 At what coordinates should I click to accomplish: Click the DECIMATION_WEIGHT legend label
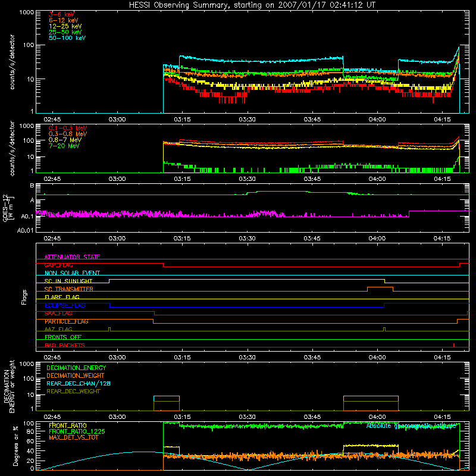(76, 375)
